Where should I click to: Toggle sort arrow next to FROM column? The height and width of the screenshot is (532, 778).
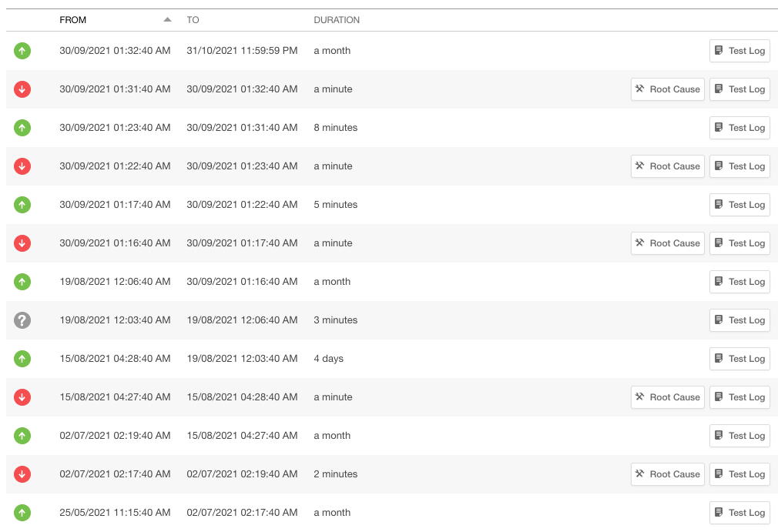167,20
